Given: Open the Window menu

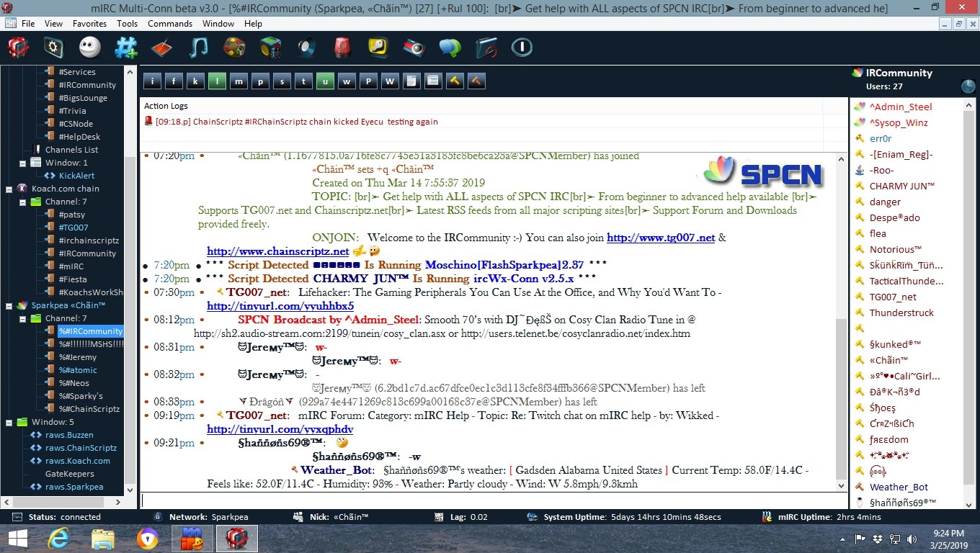Looking at the screenshot, I should (x=218, y=24).
